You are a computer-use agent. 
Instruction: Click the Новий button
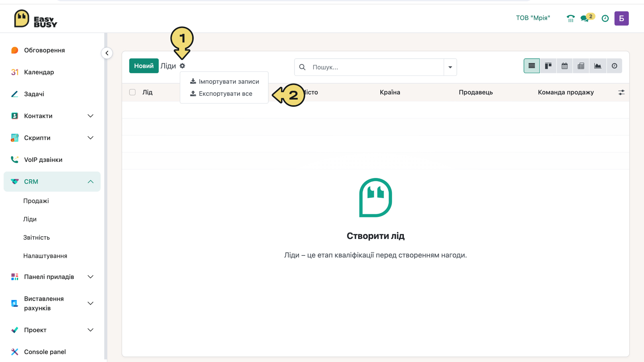click(144, 66)
